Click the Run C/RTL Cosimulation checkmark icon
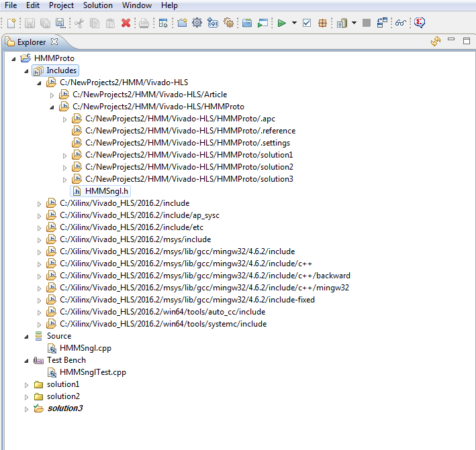 (x=307, y=23)
